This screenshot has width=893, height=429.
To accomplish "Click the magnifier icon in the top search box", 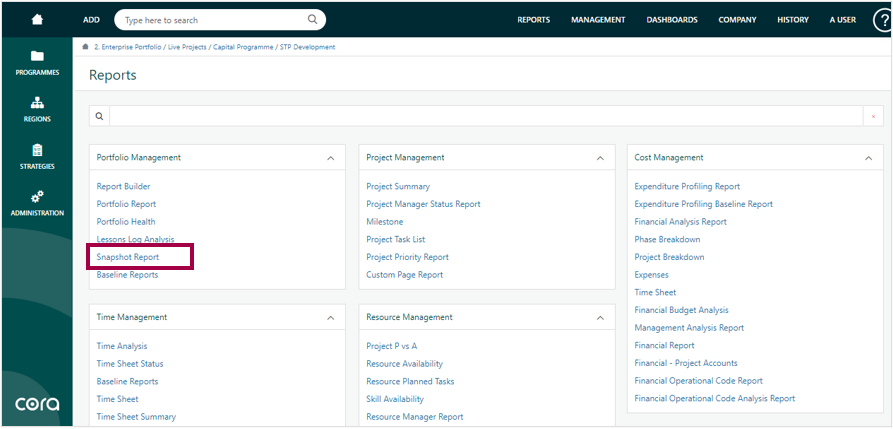I will tap(312, 19).
